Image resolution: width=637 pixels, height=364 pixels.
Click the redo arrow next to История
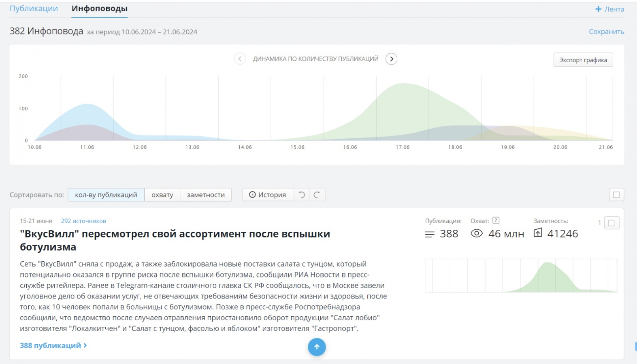coord(317,195)
